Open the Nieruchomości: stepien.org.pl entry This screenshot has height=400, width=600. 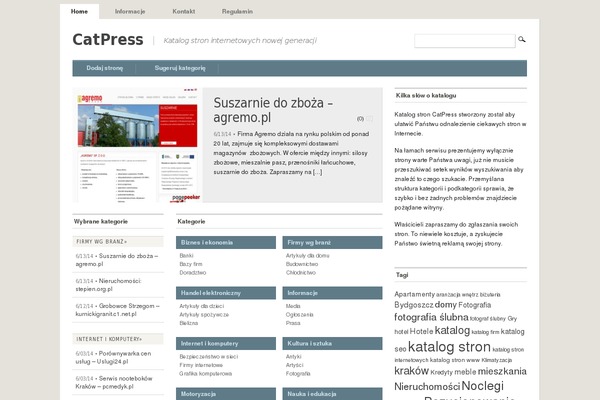pos(108,285)
